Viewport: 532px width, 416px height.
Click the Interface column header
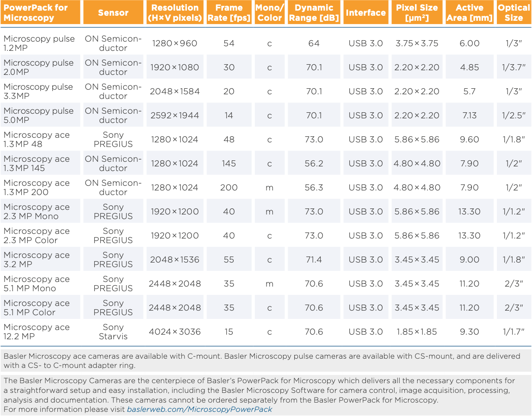365,12
